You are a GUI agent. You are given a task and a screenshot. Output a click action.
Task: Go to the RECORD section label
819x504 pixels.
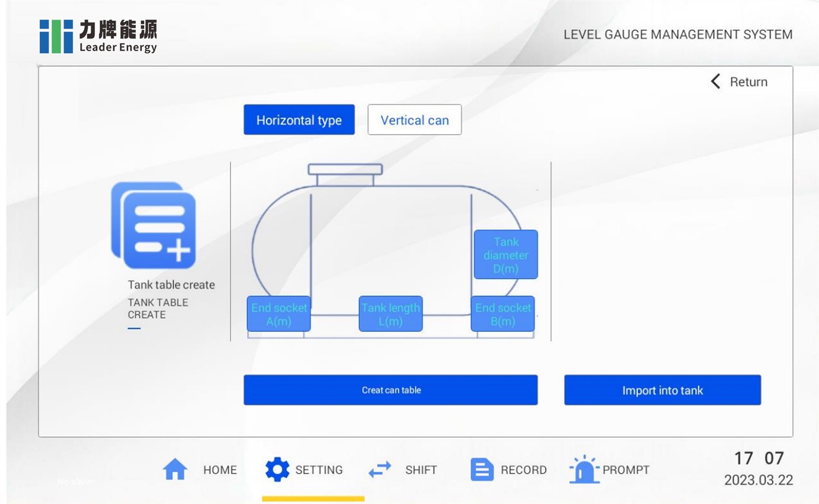coord(523,470)
